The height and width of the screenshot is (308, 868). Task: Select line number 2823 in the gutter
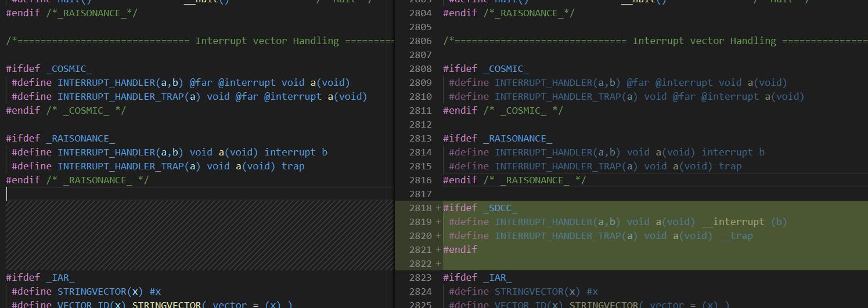coord(420,277)
